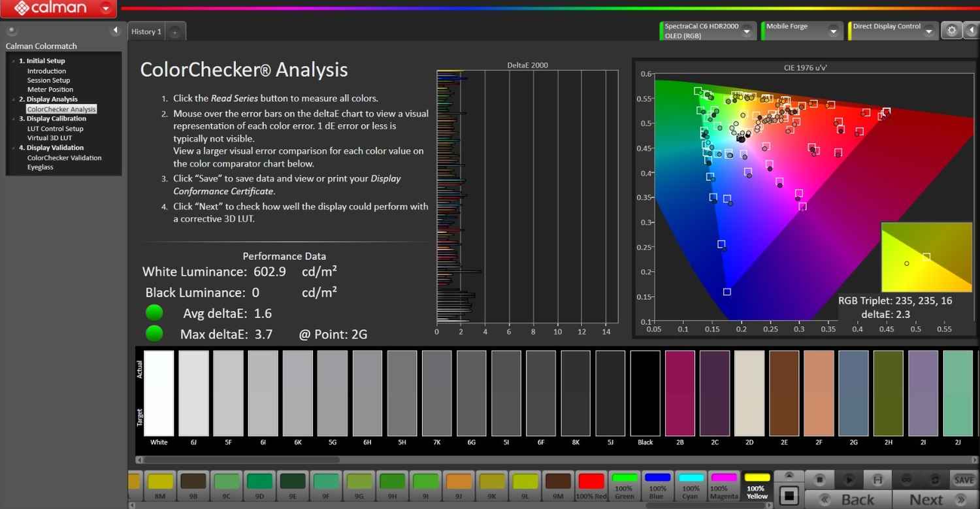Screen dimensions: 980x509
Task: Click the infinity loop read icon
Action: click(907, 480)
